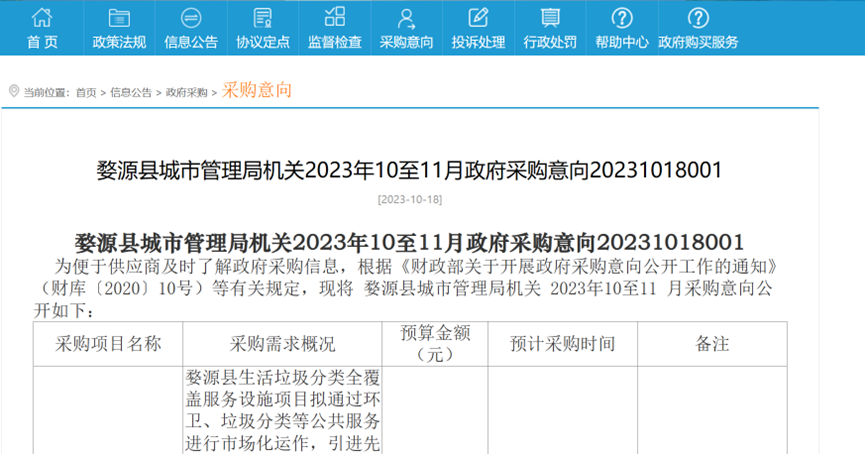Screen dimensions: 865x454
Task: Click the orange 采购意向 breadcrumb title
Action: coord(257,90)
